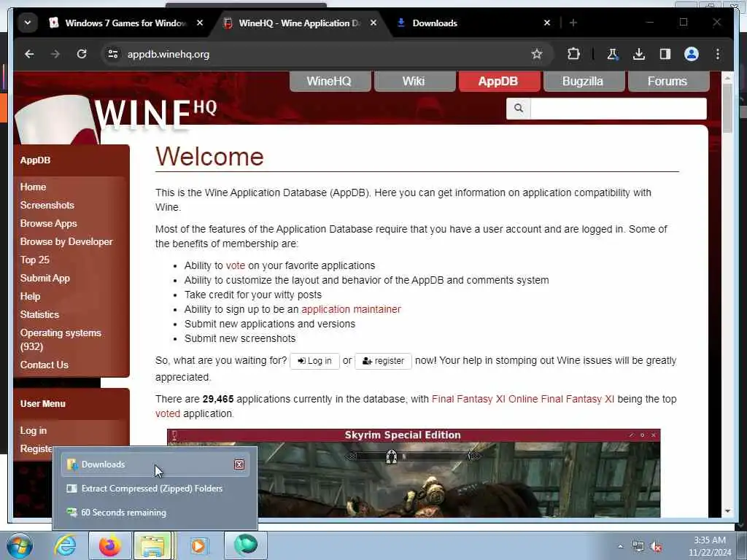
Task: Open Browse Apps in the sidebar
Action: click(x=48, y=223)
